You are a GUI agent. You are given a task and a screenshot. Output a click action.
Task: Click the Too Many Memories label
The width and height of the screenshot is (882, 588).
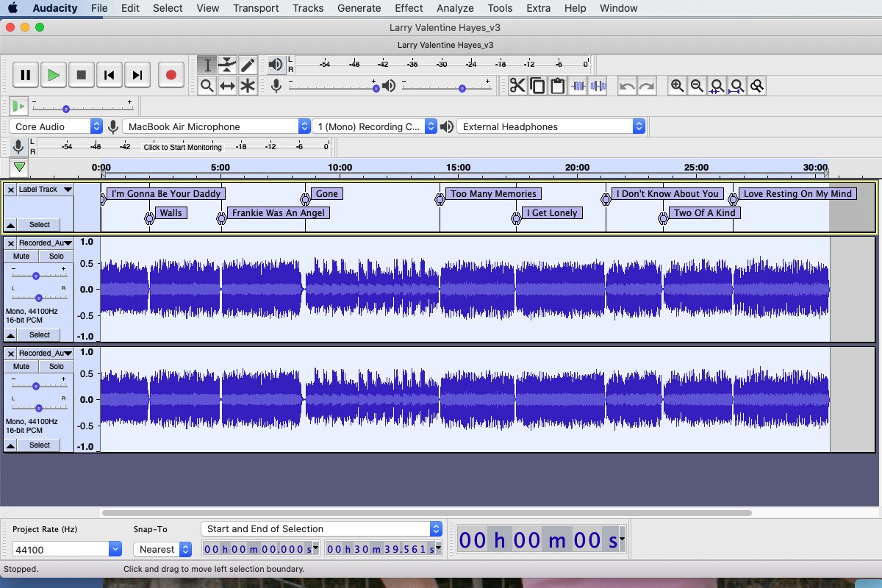pos(493,194)
